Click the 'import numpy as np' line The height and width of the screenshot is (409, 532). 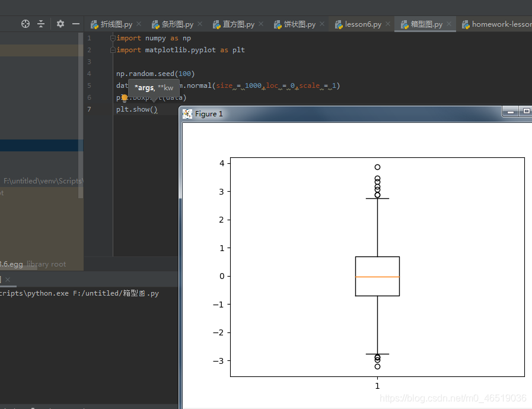coord(154,38)
